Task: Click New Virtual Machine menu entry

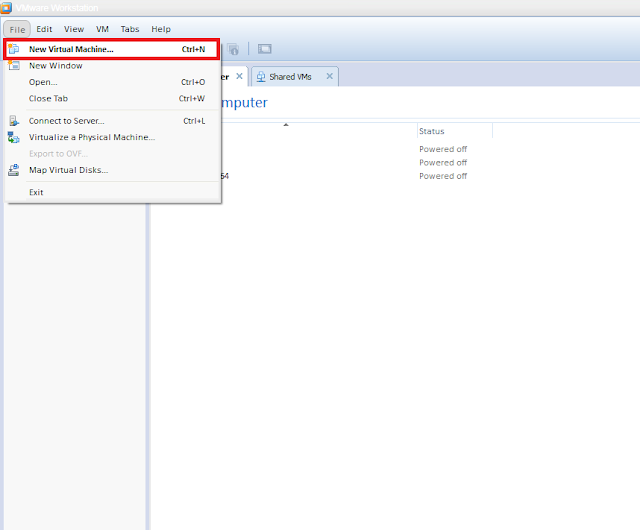Action: [x=112, y=49]
